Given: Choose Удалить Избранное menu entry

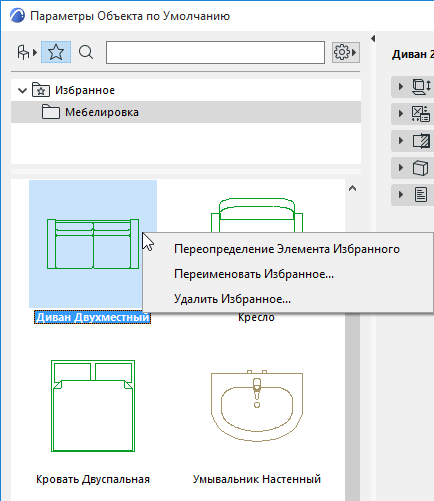Looking at the screenshot, I should tap(232, 299).
